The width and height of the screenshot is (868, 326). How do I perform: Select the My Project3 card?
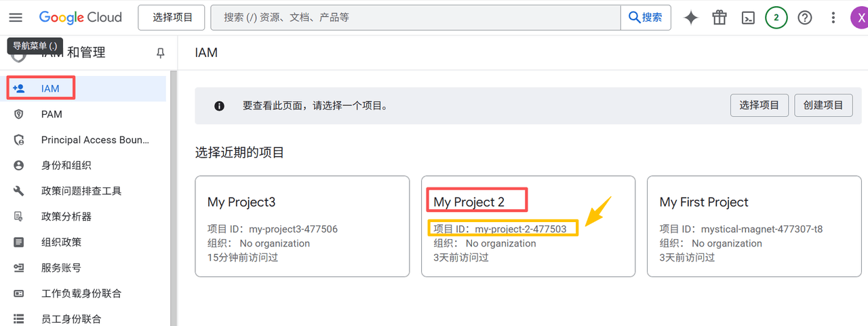(x=302, y=226)
